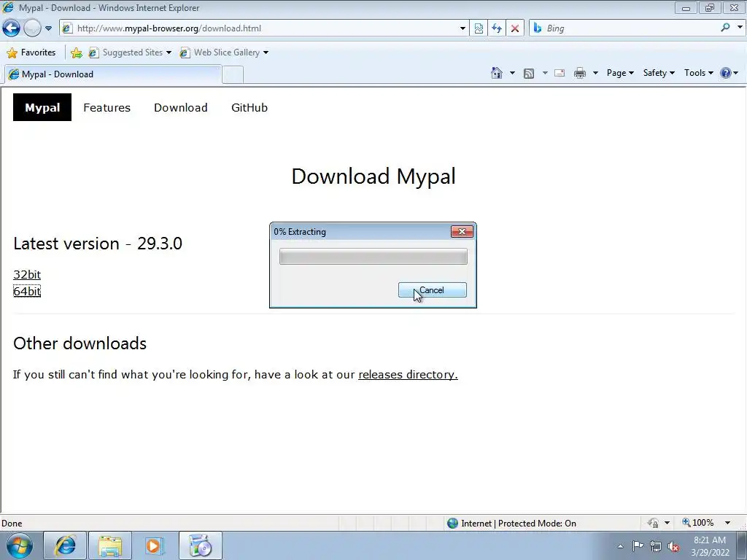
Task: Click the installer taskbar icon
Action: (200, 545)
